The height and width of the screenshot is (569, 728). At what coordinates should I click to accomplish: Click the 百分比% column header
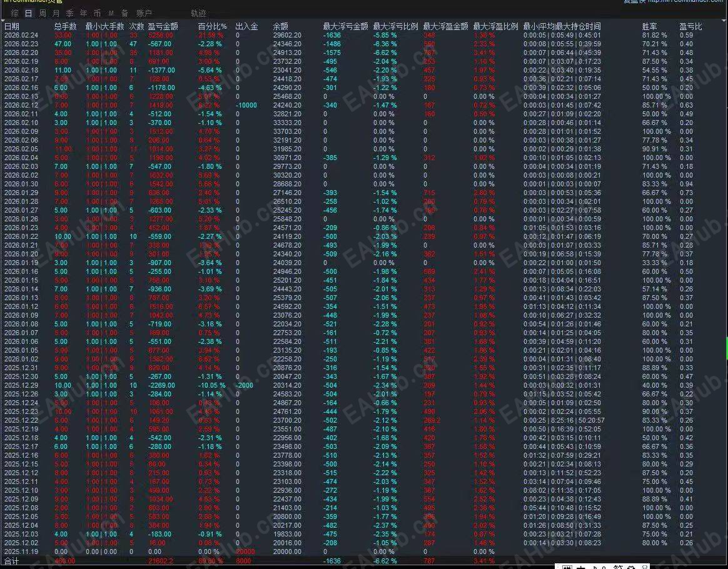click(212, 26)
